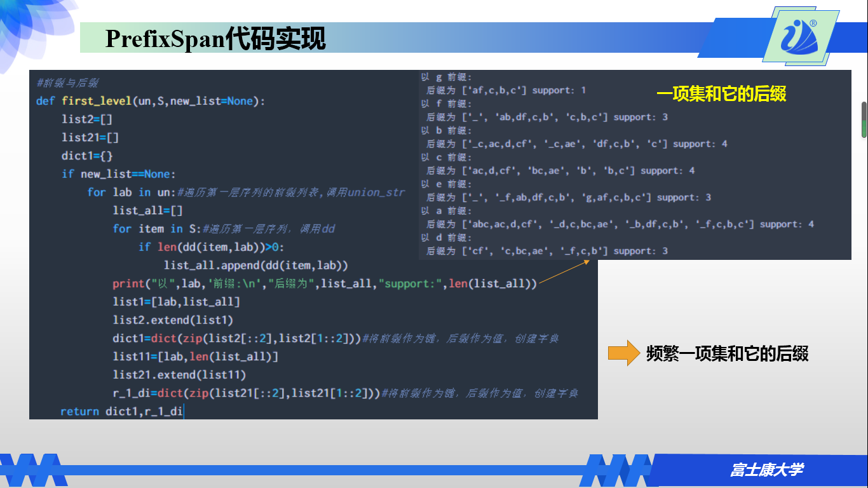The width and height of the screenshot is (868, 488).
Task: Click the code line 'list2.extend(list1)'
Action: [x=173, y=320]
